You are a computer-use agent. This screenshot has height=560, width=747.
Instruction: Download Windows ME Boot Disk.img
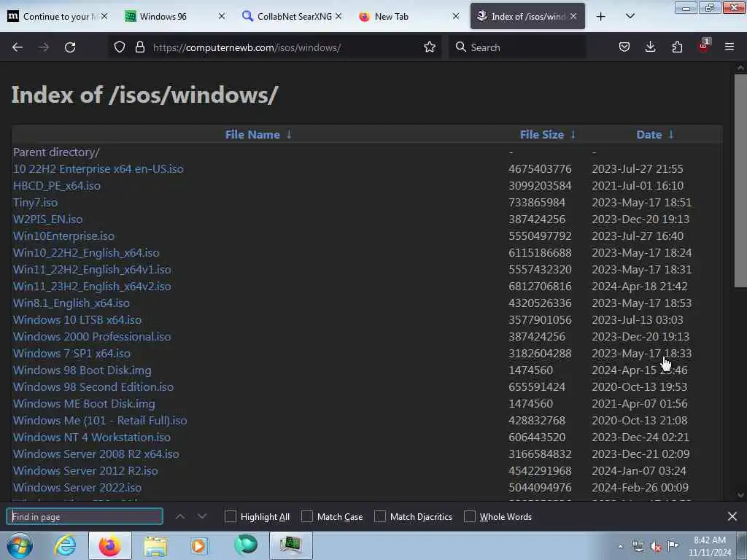click(84, 404)
